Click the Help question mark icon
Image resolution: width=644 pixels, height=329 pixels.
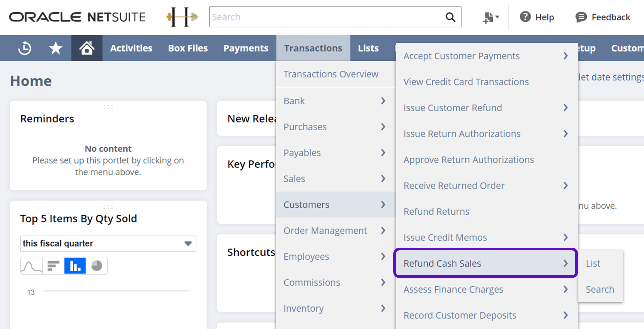pyautogui.click(x=525, y=17)
